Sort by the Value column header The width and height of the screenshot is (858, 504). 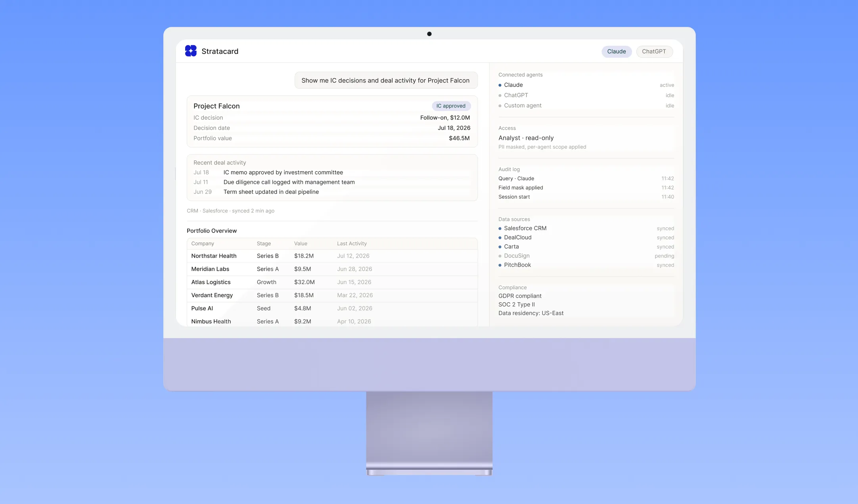coord(301,244)
